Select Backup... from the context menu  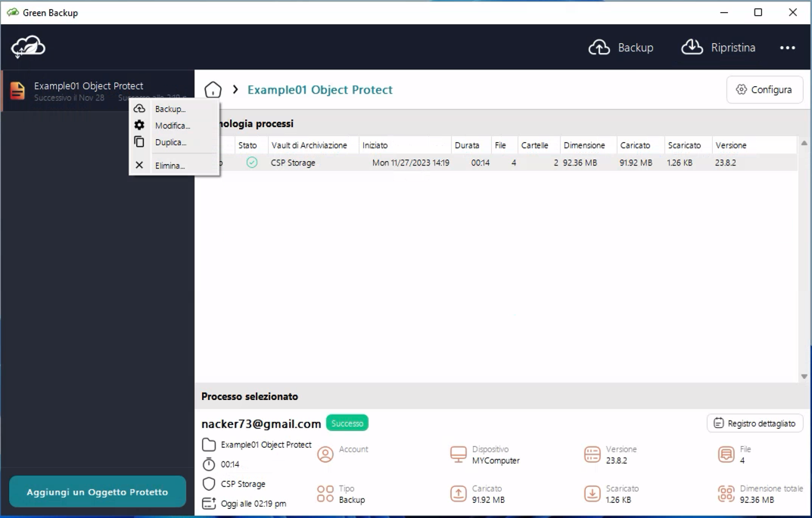[x=170, y=109]
